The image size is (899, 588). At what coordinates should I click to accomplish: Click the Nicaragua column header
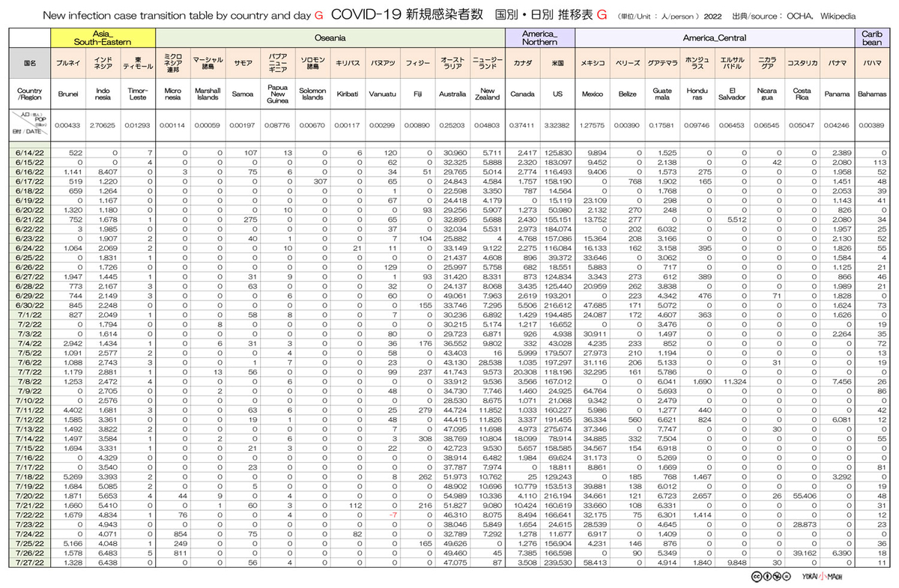(x=767, y=95)
